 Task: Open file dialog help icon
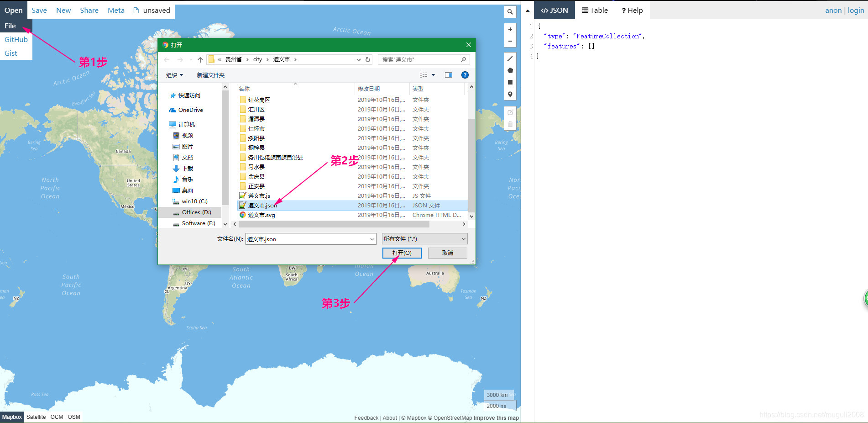465,75
